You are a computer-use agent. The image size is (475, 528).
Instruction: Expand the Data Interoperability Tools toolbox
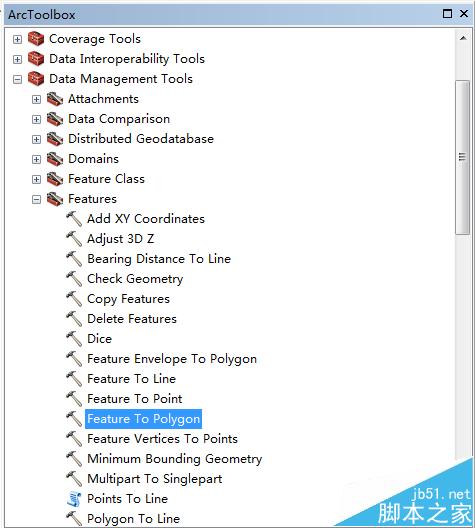(18, 60)
